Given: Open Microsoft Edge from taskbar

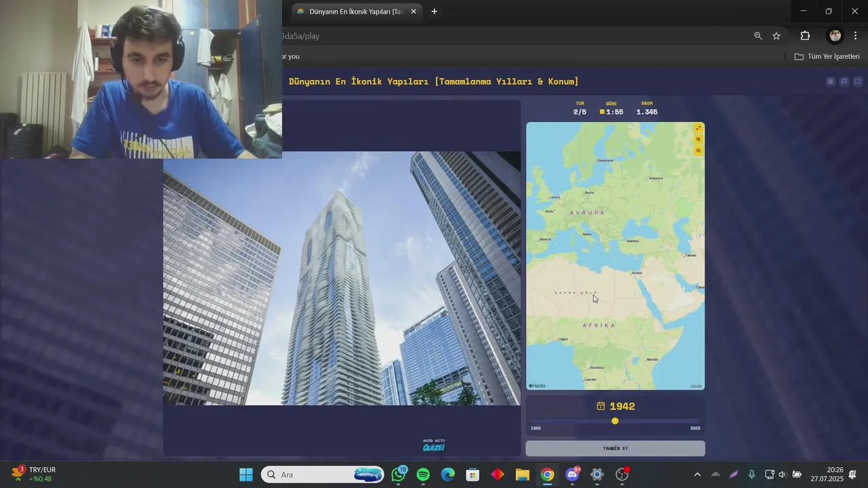Looking at the screenshot, I should coord(448,474).
